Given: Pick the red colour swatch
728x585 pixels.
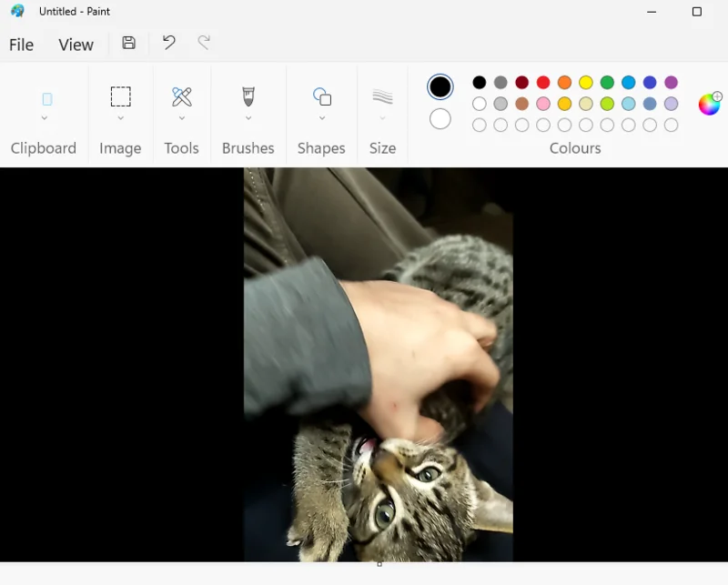Looking at the screenshot, I should click(543, 82).
